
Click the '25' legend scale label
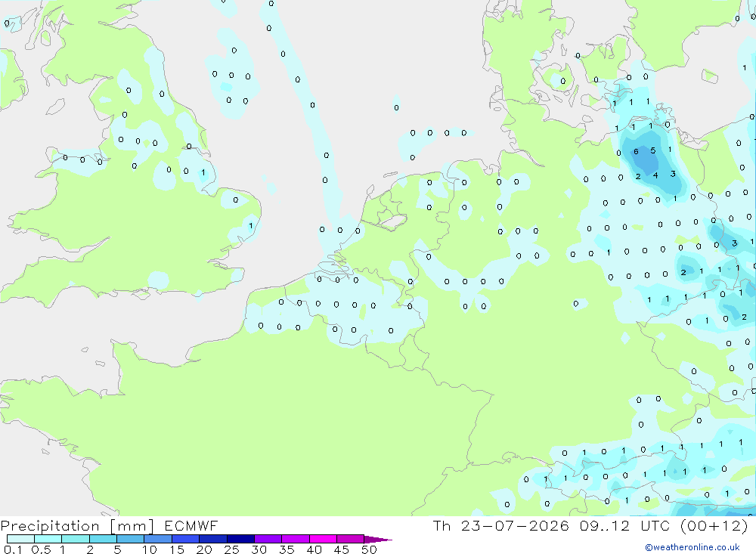231,549
